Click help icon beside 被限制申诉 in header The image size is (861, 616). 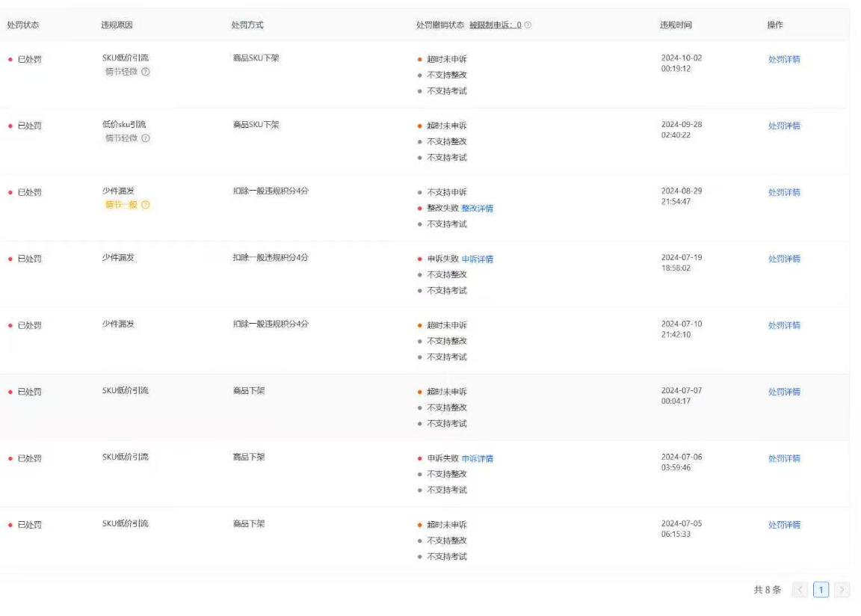coord(528,25)
